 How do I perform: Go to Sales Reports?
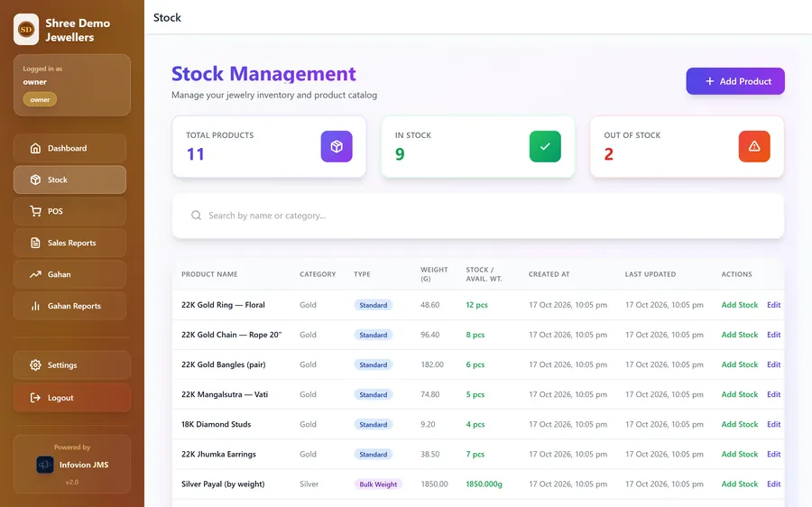coord(69,243)
